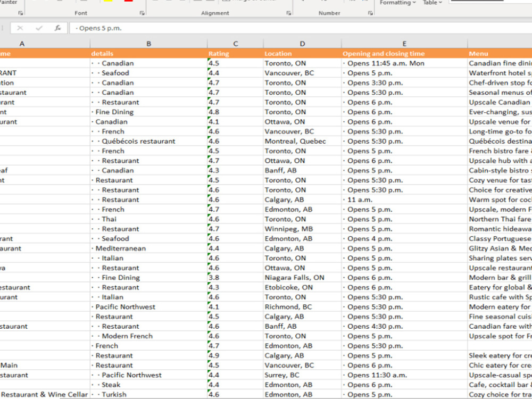Select the 'Mediterranean' details cell
Viewport: 532px width, 399px height.
pyautogui.click(x=148, y=248)
